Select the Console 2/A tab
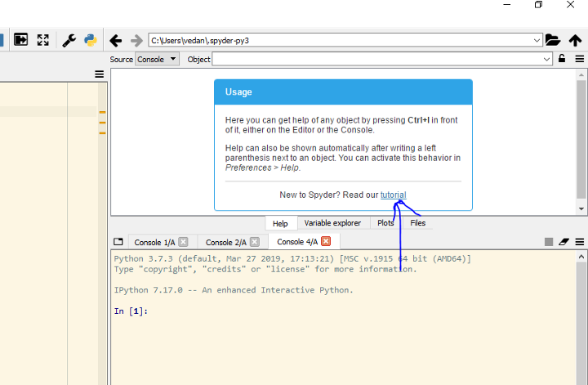 pos(225,242)
